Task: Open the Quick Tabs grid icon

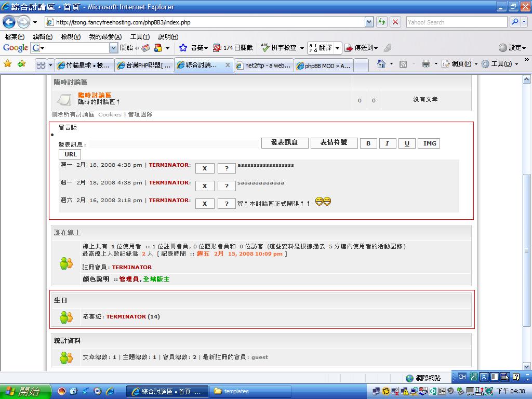Action: coord(41,65)
